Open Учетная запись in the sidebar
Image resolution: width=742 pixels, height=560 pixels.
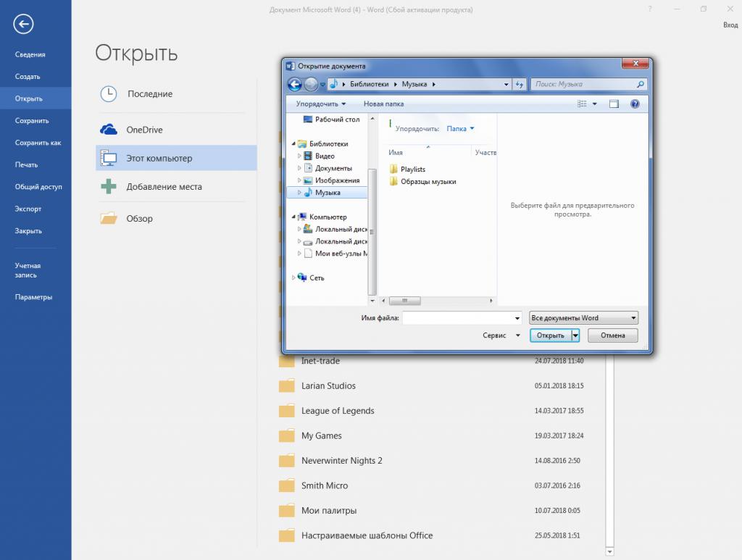(28, 270)
